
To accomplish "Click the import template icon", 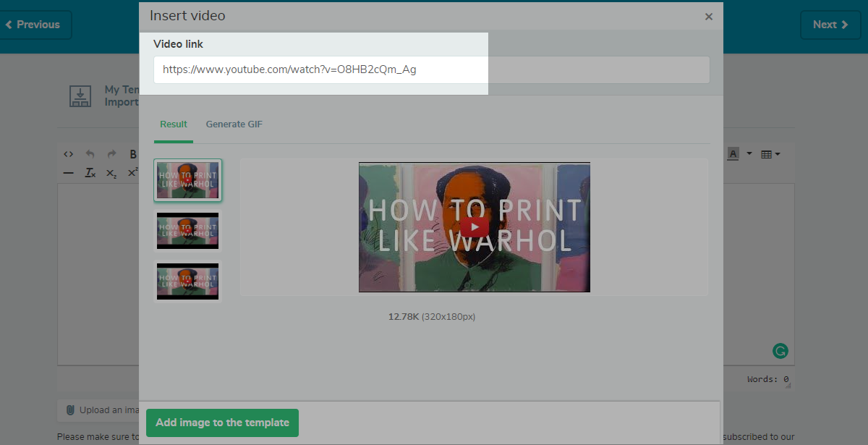I will (x=80, y=96).
